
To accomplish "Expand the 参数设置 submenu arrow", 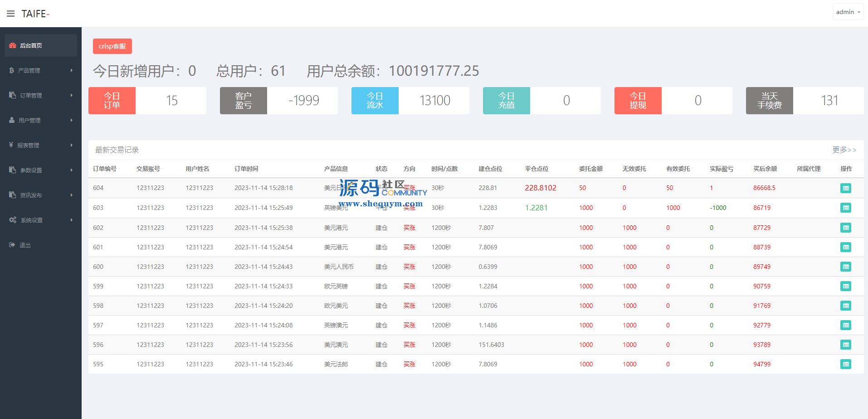I will pos(71,170).
